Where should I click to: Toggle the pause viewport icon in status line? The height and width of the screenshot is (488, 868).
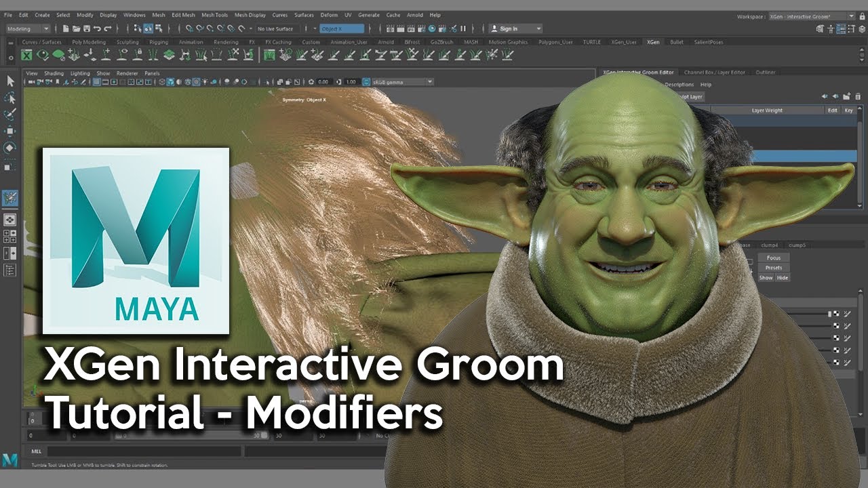[x=463, y=29]
